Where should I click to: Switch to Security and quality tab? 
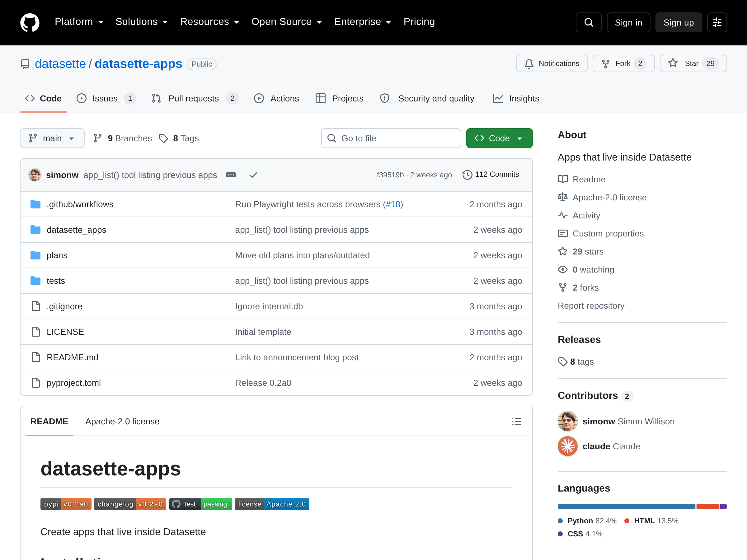click(x=428, y=99)
